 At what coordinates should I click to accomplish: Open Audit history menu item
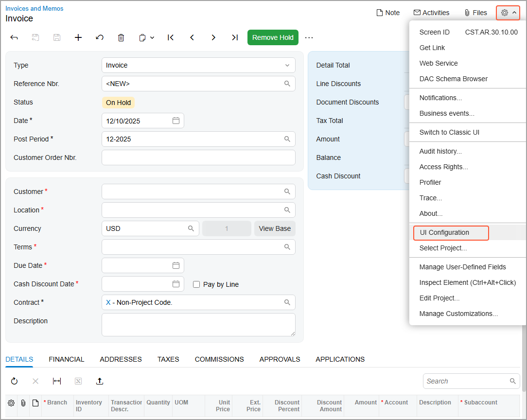pyautogui.click(x=468, y=151)
